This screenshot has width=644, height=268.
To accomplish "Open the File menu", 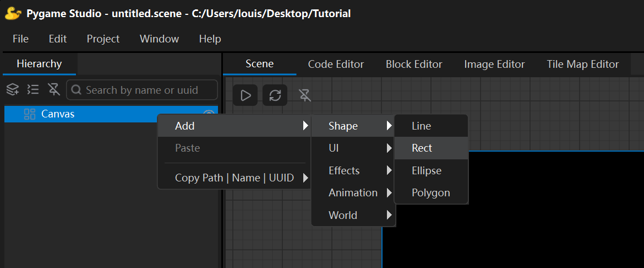I will pos(20,39).
